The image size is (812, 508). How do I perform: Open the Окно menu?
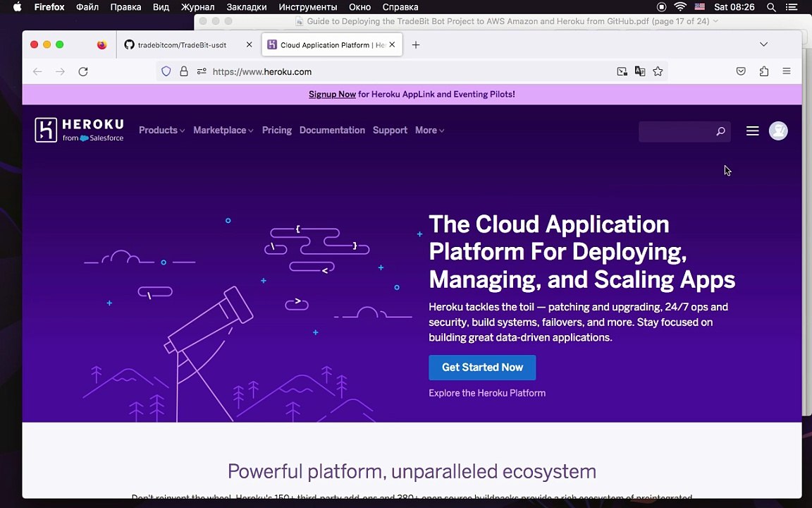tap(359, 7)
